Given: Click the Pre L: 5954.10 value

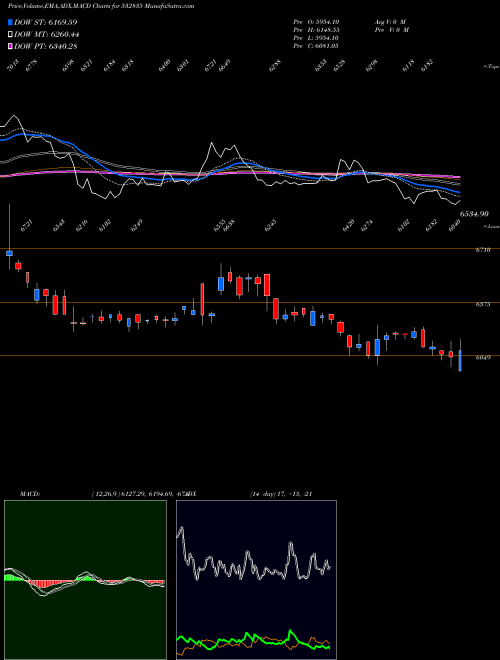Looking at the screenshot, I should [x=316, y=38].
